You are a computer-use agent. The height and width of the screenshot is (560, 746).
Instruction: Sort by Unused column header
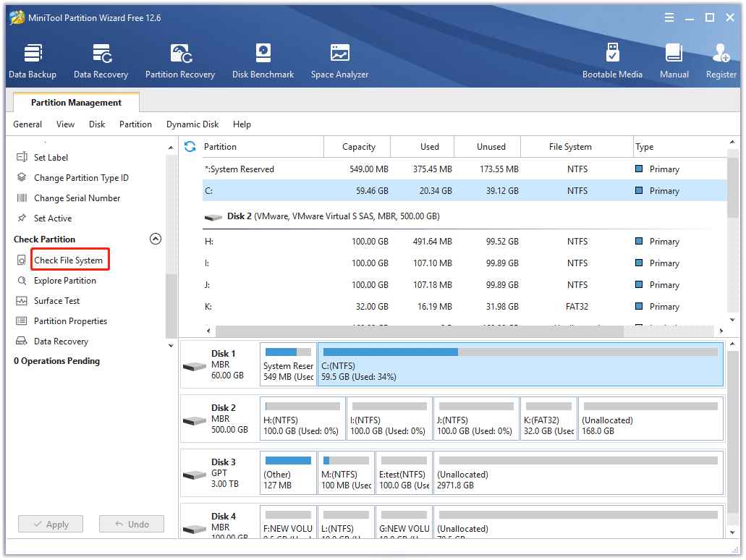point(488,147)
